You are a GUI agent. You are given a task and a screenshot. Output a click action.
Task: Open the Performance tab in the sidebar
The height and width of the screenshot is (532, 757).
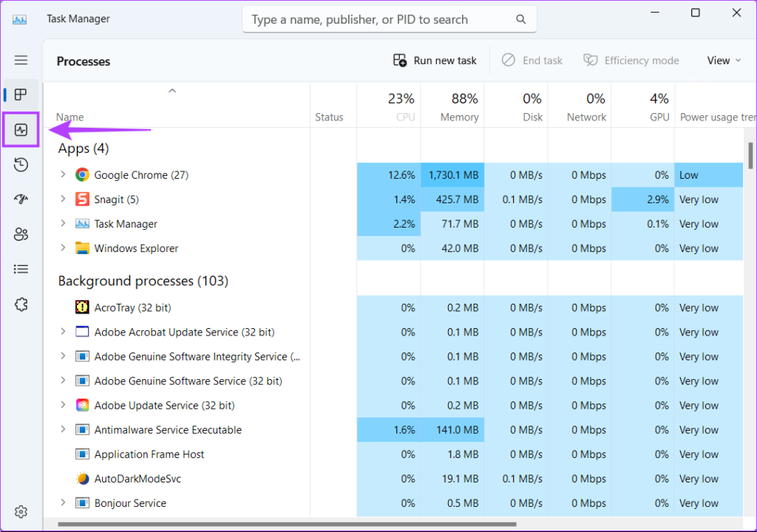(21, 130)
